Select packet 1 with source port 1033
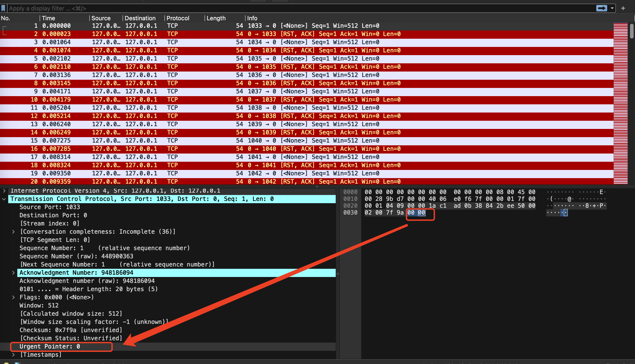Viewport: 635px width, 364px height. point(306,26)
